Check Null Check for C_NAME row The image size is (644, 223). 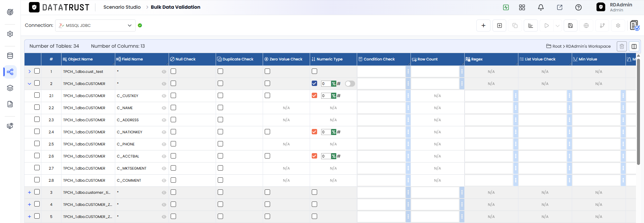coord(173,107)
